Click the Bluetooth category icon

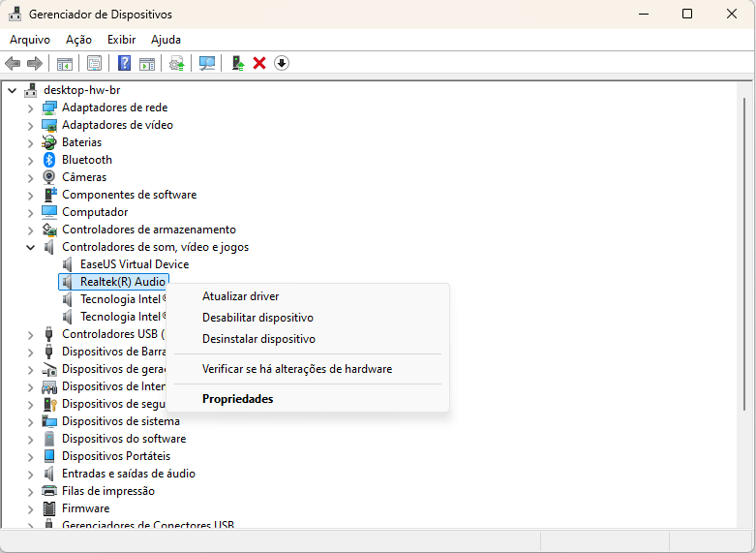coord(49,160)
